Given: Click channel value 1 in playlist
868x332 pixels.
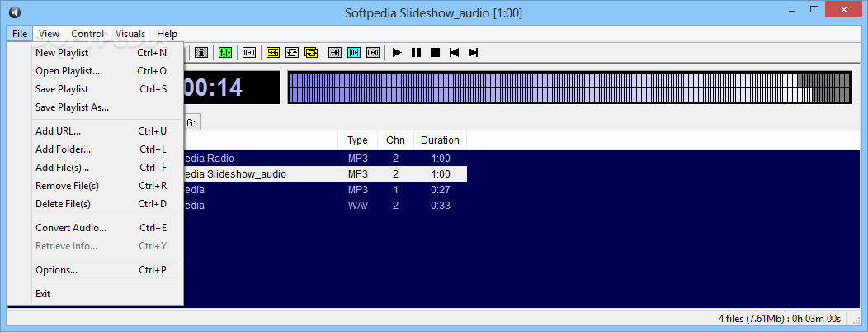Looking at the screenshot, I should click(395, 190).
